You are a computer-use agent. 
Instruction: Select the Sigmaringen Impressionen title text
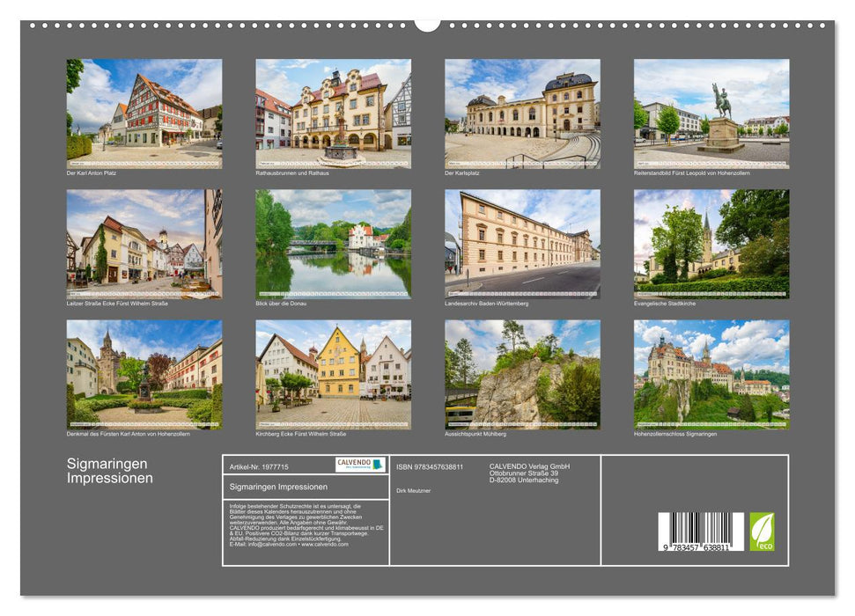[110, 470]
